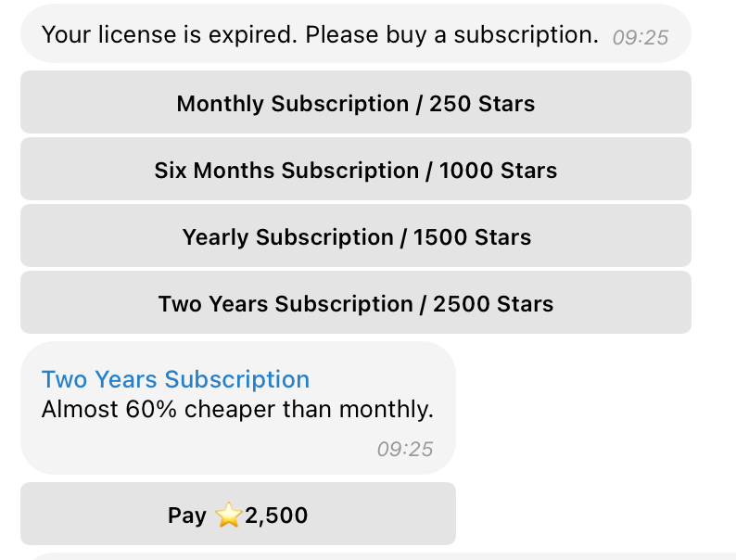The width and height of the screenshot is (736, 560).
Task: Click the word "Pay" on the payment button
Action: click(187, 515)
